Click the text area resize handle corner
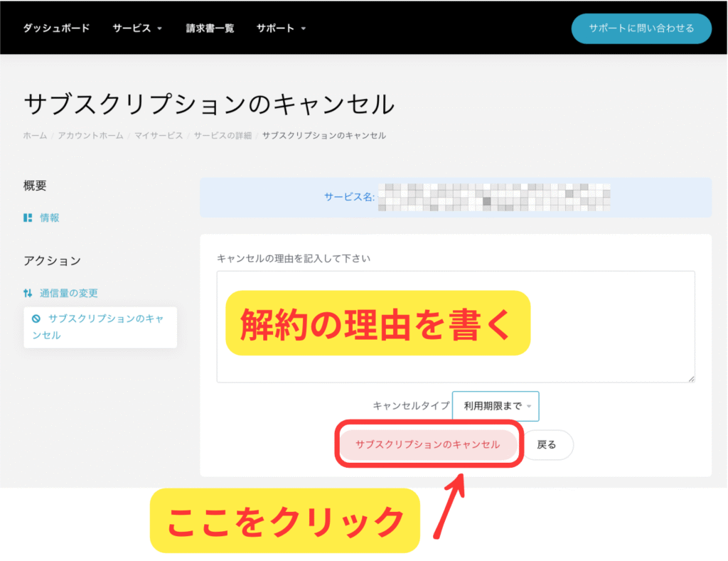This screenshot has width=728, height=561. pos(690,379)
